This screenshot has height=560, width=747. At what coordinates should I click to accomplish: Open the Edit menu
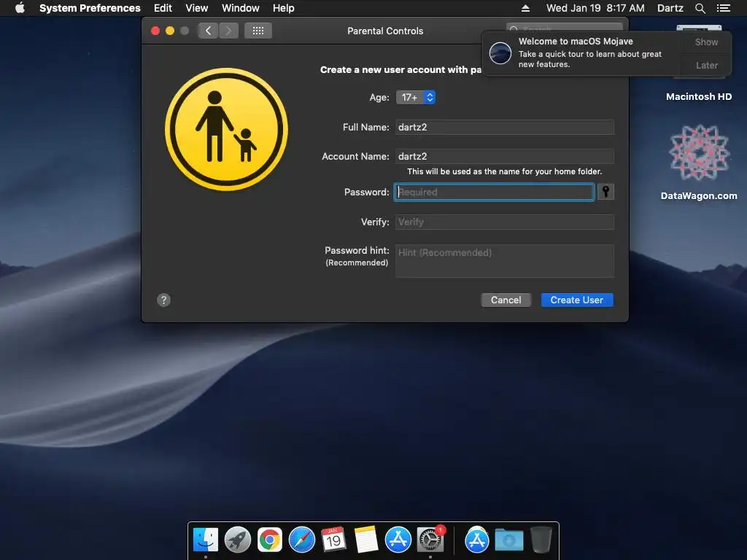(163, 8)
